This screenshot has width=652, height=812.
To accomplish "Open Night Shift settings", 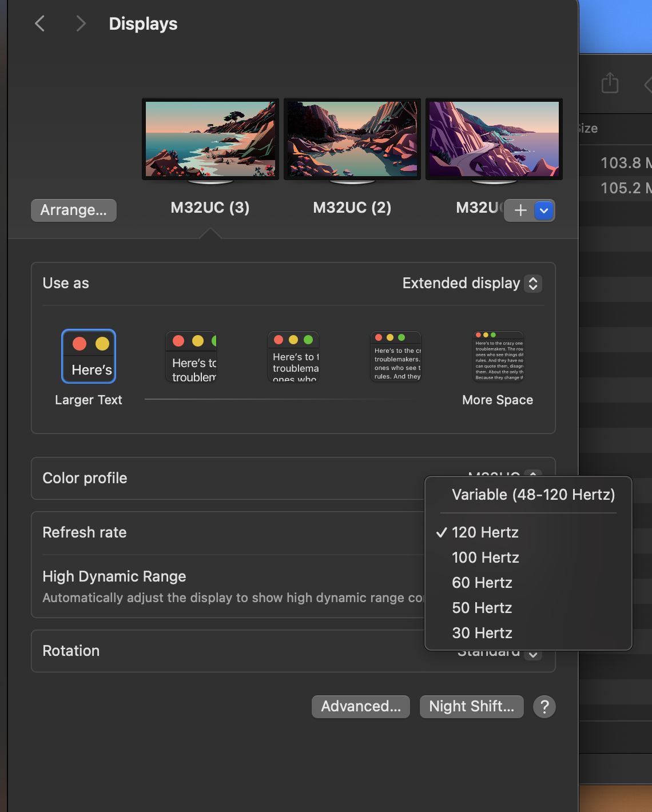I will (x=471, y=707).
